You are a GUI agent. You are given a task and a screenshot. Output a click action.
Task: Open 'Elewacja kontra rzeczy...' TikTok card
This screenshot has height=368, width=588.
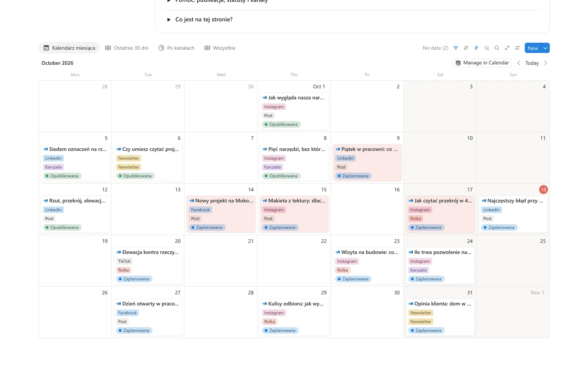(x=148, y=266)
